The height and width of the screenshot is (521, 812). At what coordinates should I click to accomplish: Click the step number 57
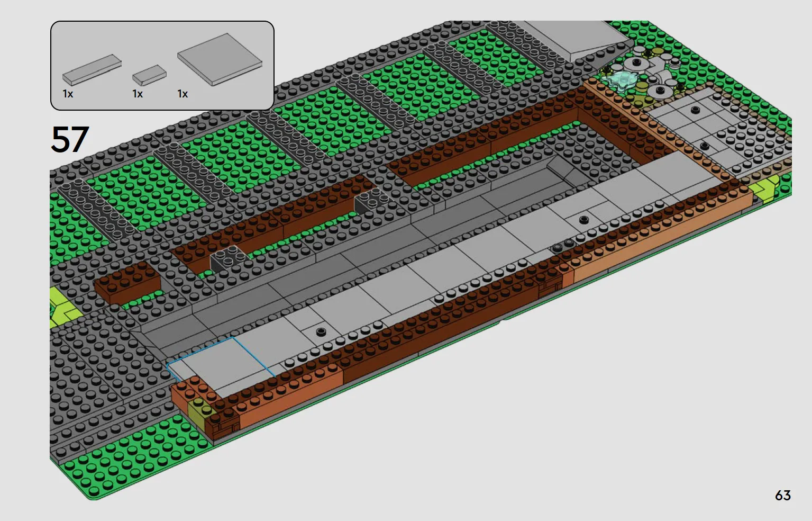click(70, 140)
